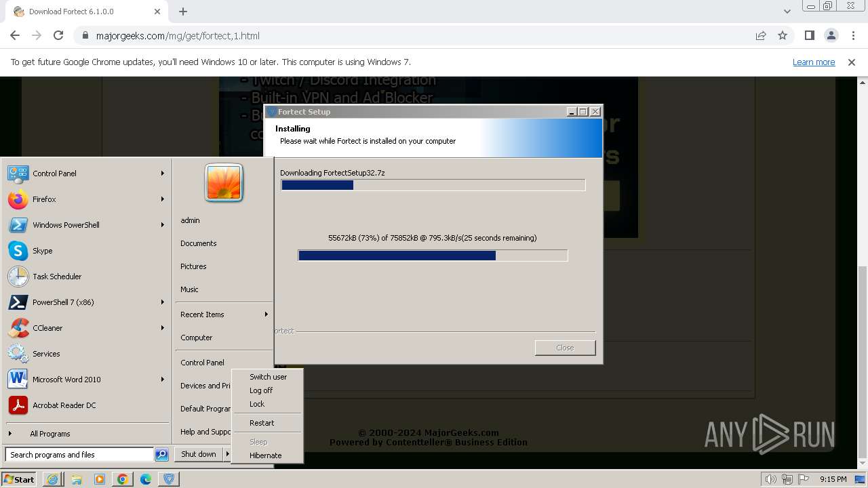Expand CCleaner jump list arrow
Screen dimensions: 868x488
pos(163,328)
